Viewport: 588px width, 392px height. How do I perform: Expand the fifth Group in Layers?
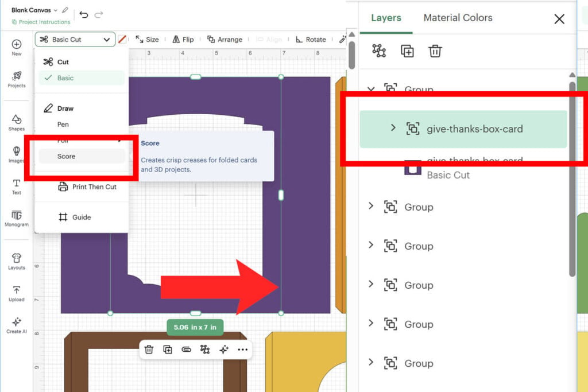[371, 323]
